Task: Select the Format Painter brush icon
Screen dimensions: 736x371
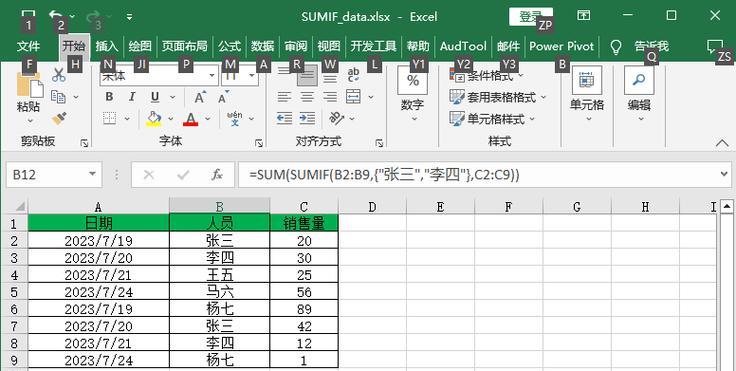Action: coord(59,118)
